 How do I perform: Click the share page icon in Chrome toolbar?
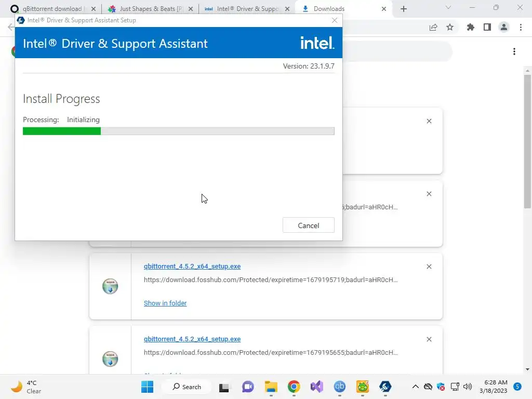[x=433, y=28]
